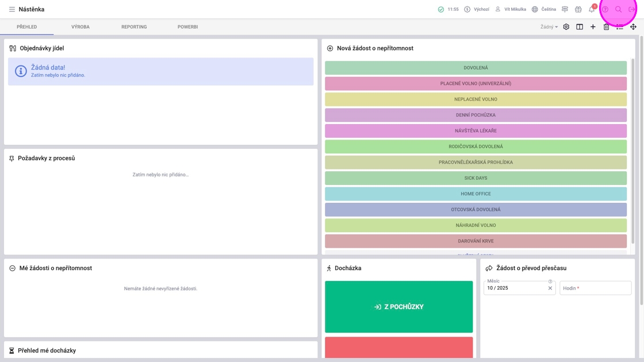Select Placené volno (univerzální)
The height and width of the screenshot is (362, 644).
[476, 83]
